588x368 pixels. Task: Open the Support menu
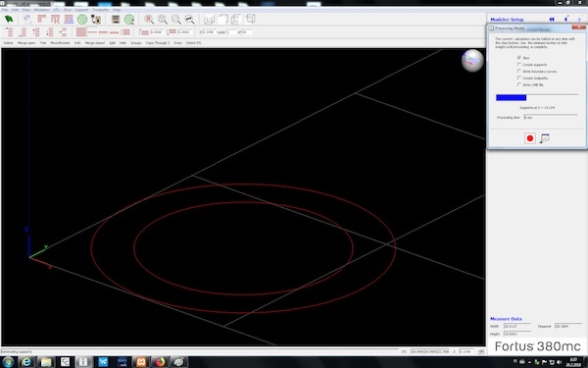pos(81,10)
